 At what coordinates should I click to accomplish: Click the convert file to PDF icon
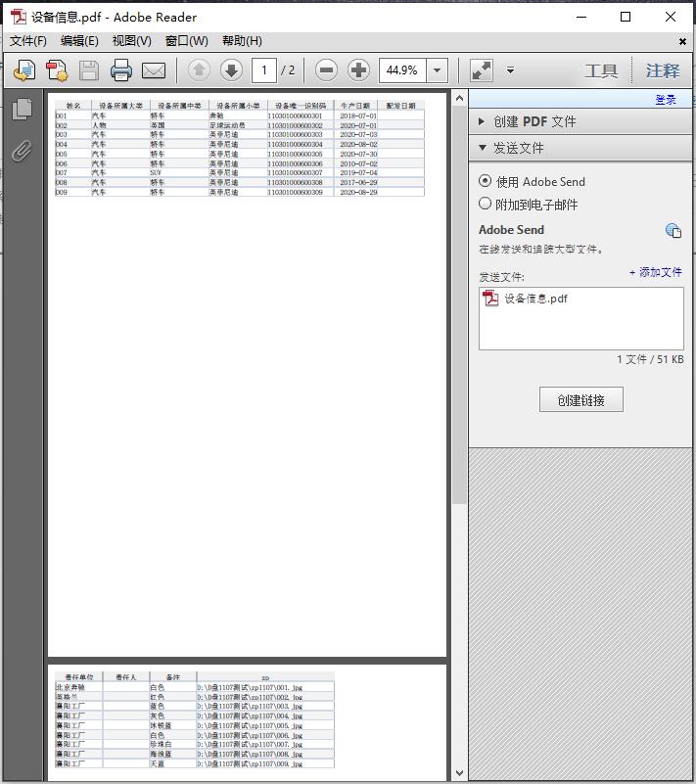(x=57, y=70)
